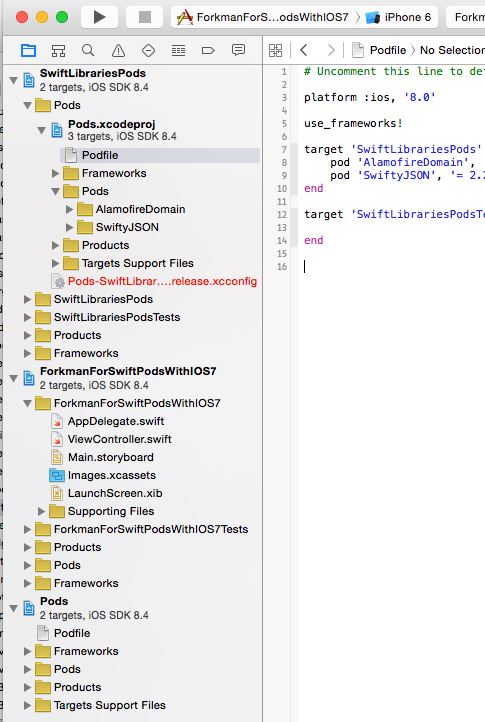Click the AppDelegate.swift file icon

57,421
